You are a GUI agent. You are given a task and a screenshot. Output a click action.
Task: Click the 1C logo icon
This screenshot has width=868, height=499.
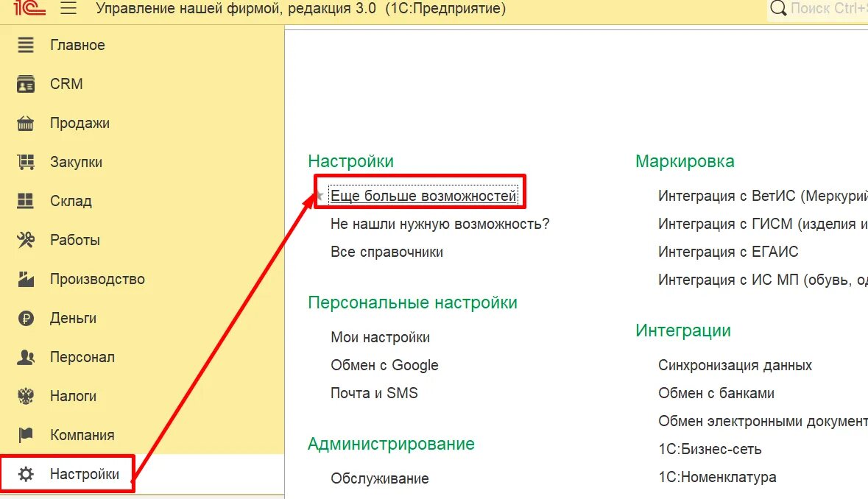pyautogui.click(x=29, y=8)
